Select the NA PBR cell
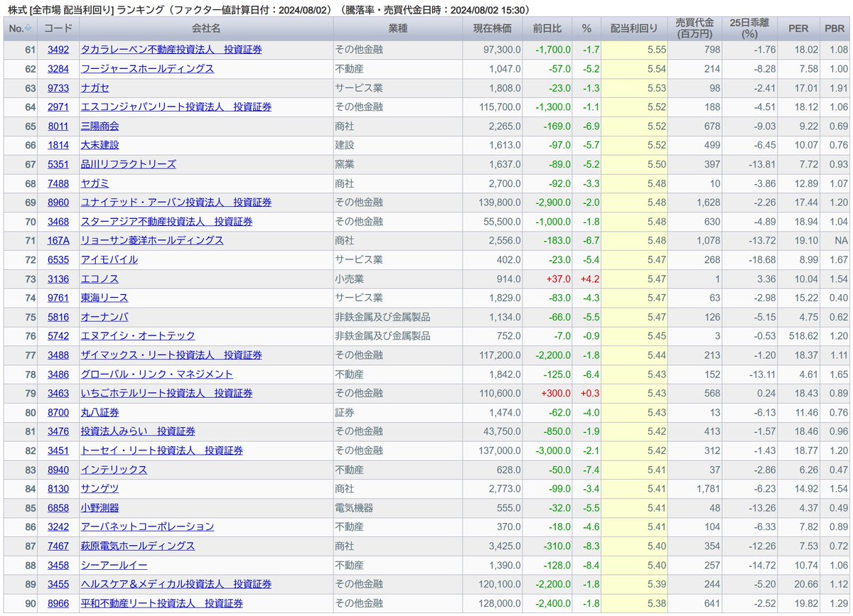This screenshot has width=853, height=616. 840,240
